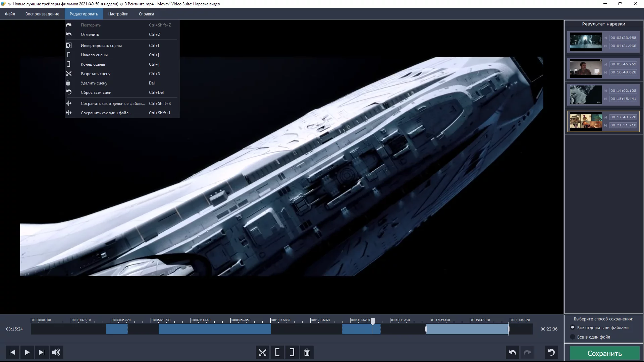
Task: Click left handle of the selected timeline segment
Action: (426, 329)
